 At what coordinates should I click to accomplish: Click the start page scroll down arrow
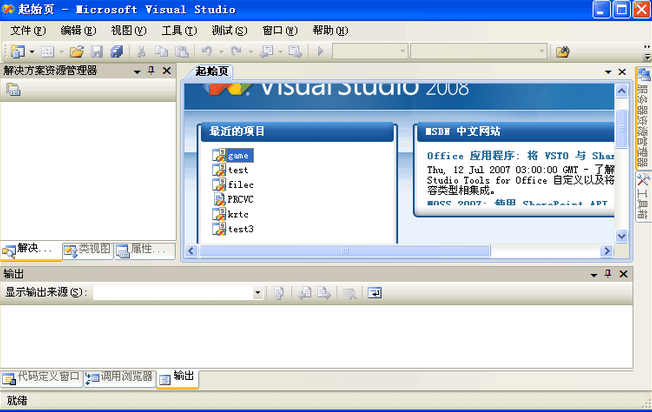622,236
